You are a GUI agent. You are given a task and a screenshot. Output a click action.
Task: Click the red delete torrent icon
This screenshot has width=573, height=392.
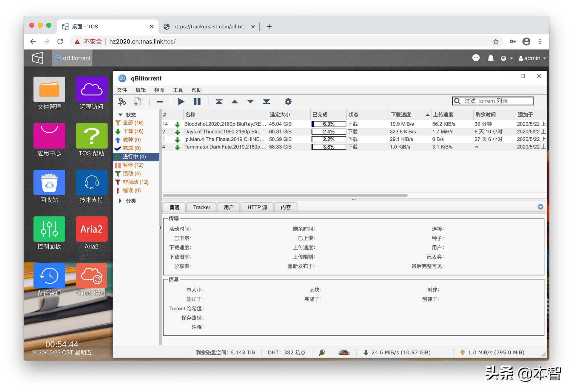pos(160,102)
